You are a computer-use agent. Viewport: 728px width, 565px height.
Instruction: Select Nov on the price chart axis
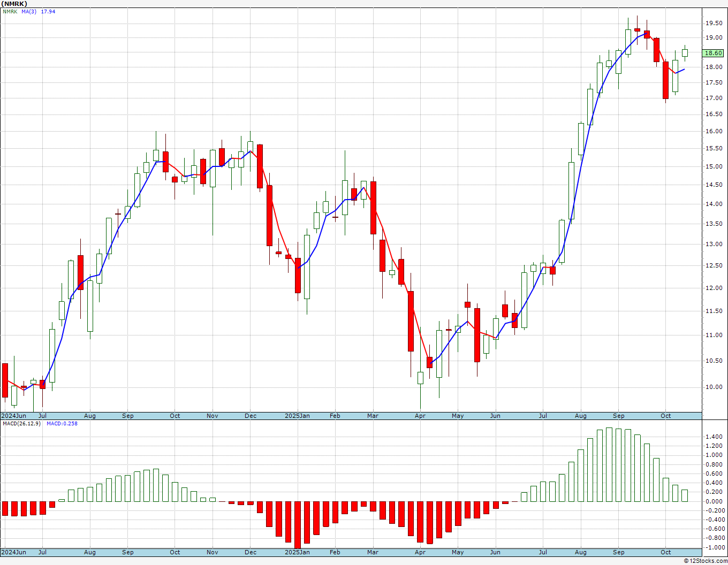213,416
